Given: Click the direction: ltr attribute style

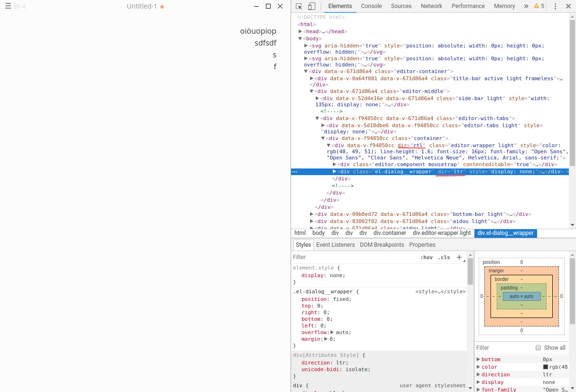Looking at the screenshot, I should click(x=325, y=363).
